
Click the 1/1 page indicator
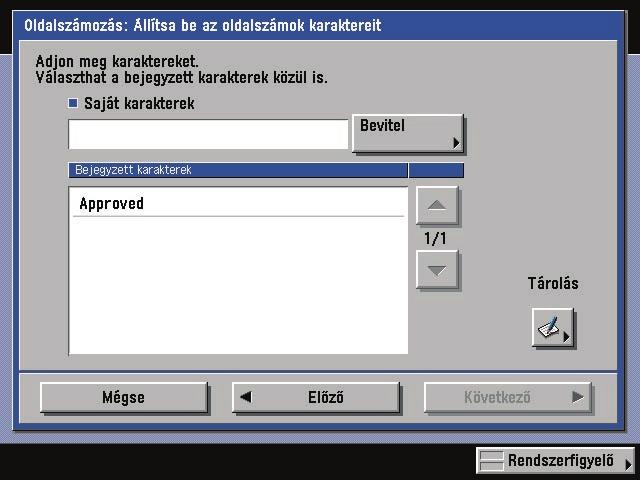(x=436, y=238)
